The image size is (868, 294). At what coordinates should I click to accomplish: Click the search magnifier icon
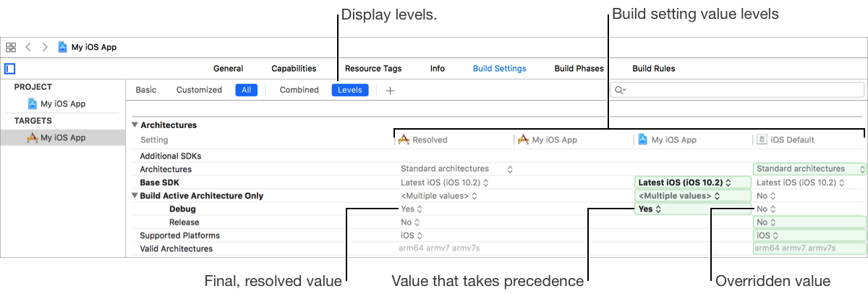(620, 91)
